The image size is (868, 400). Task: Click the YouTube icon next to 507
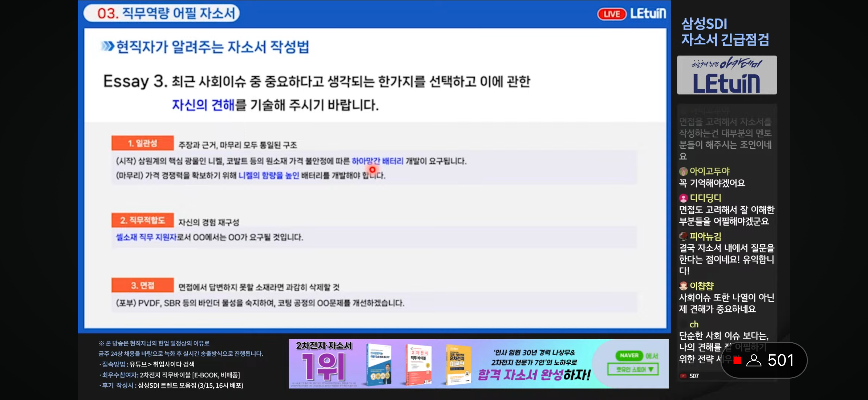pos(683,376)
